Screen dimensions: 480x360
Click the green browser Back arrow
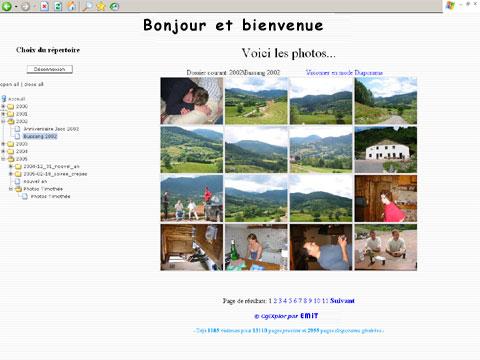tap(7, 6)
